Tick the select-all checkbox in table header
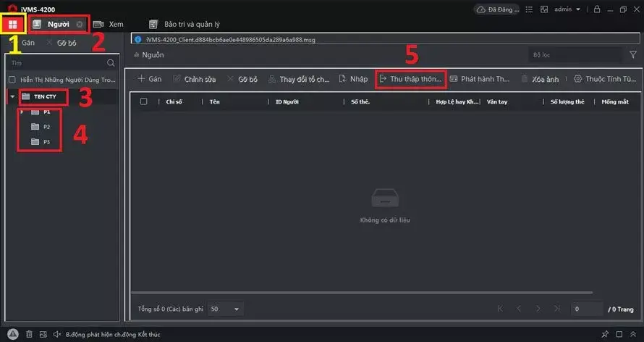This screenshot has height=342, width=644. point(143,101)
